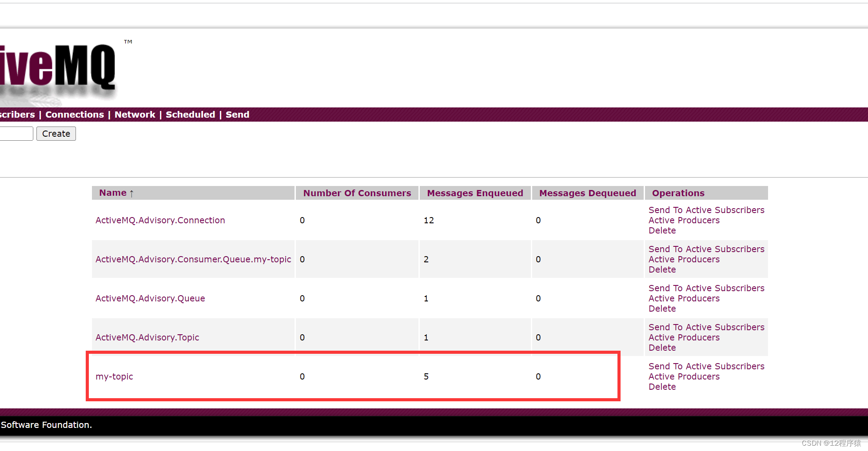Click enqueued count 2 for Consumer.Queue.my-topic

(426, 259)
